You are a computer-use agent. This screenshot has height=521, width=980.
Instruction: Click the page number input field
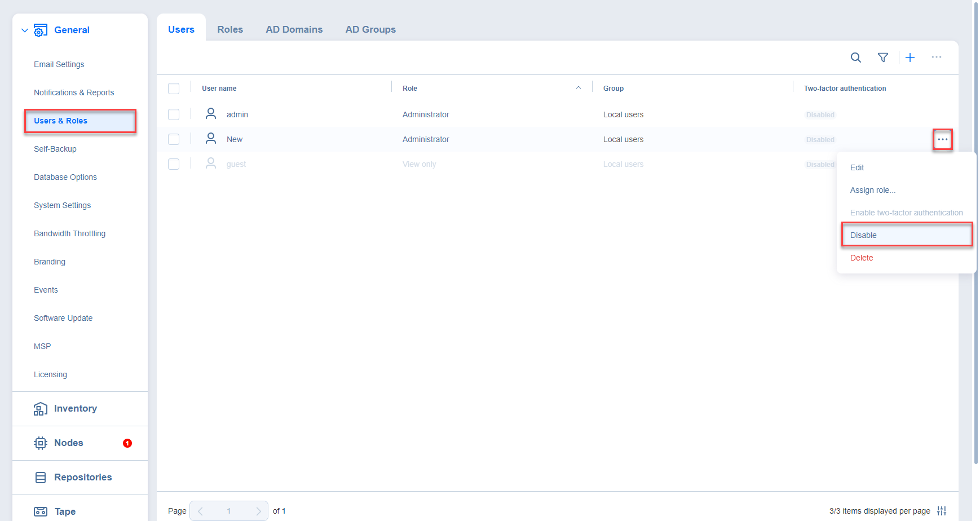(229, 511)
